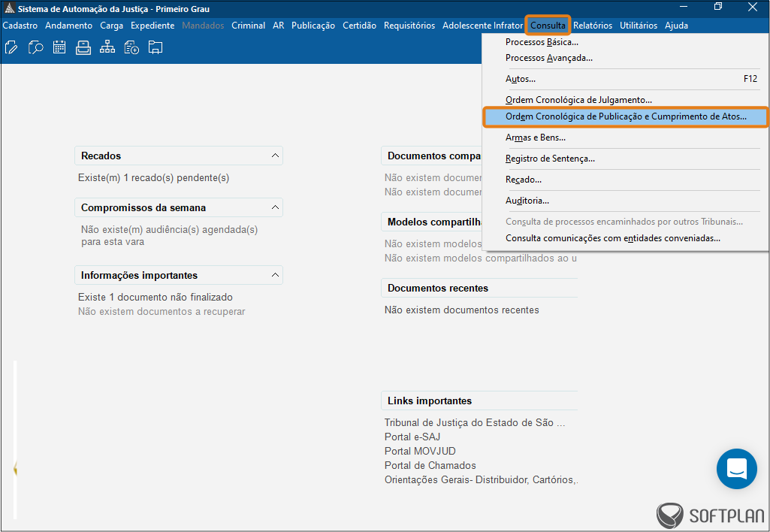Click the document edit pencil toolbar icon
The width and height of the screenshot is (770, 532).
tap(11, 47)
